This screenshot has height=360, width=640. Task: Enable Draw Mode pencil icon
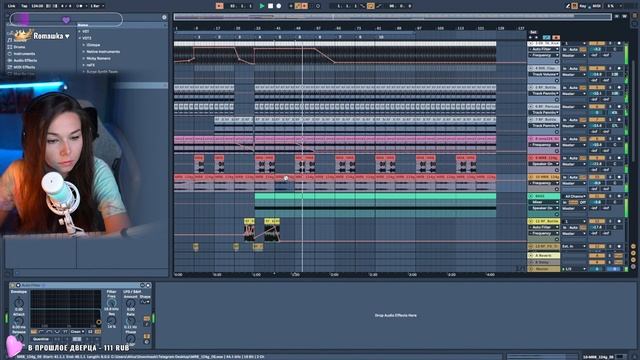568,6
